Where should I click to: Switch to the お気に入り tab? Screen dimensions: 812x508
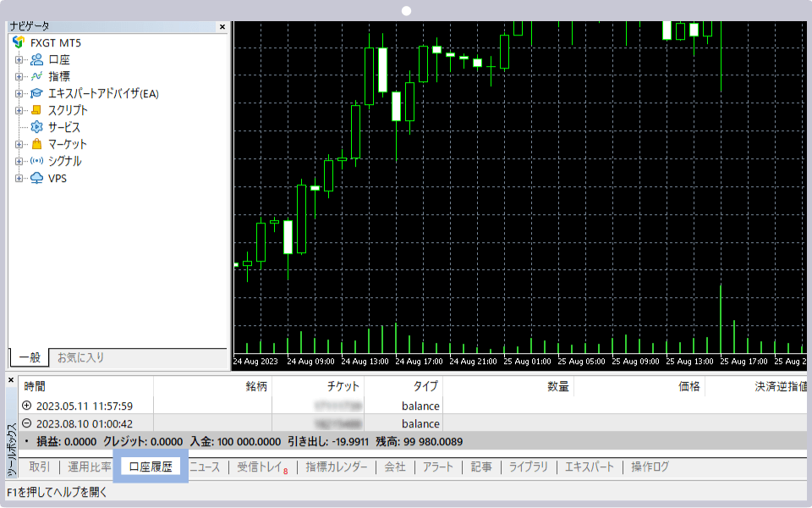(81, 357)
